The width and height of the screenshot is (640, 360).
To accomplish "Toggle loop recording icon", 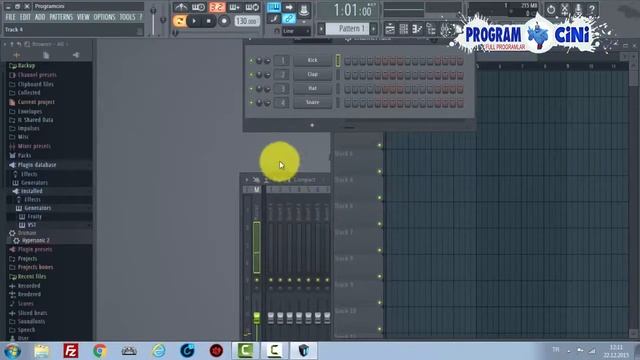I will click(x=252, y=7).
